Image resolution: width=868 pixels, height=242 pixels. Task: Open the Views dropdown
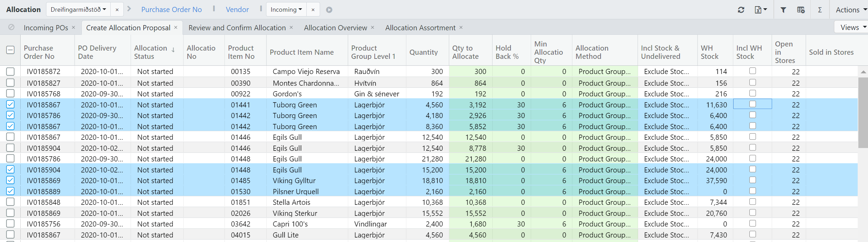[x=853, y=28]
